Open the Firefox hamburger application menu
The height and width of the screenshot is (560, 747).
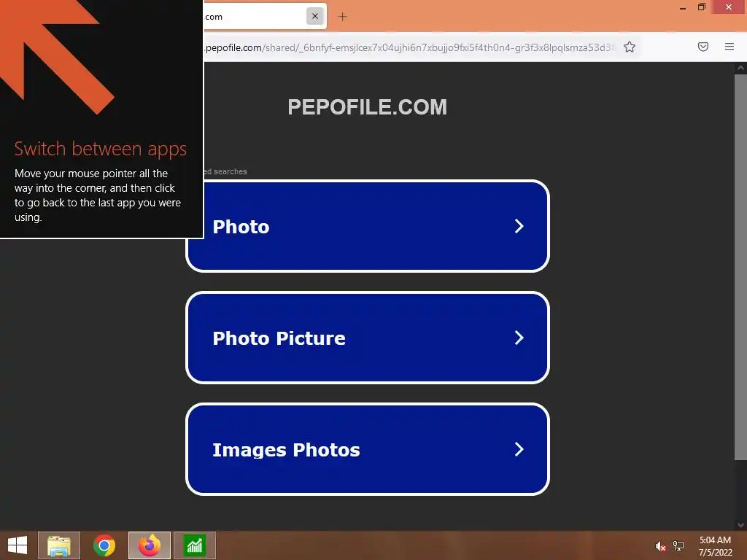tap(729, 47)
